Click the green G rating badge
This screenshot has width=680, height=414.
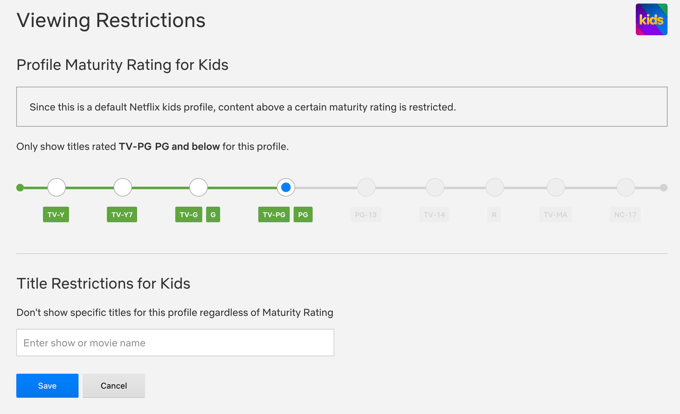(213, 214)
